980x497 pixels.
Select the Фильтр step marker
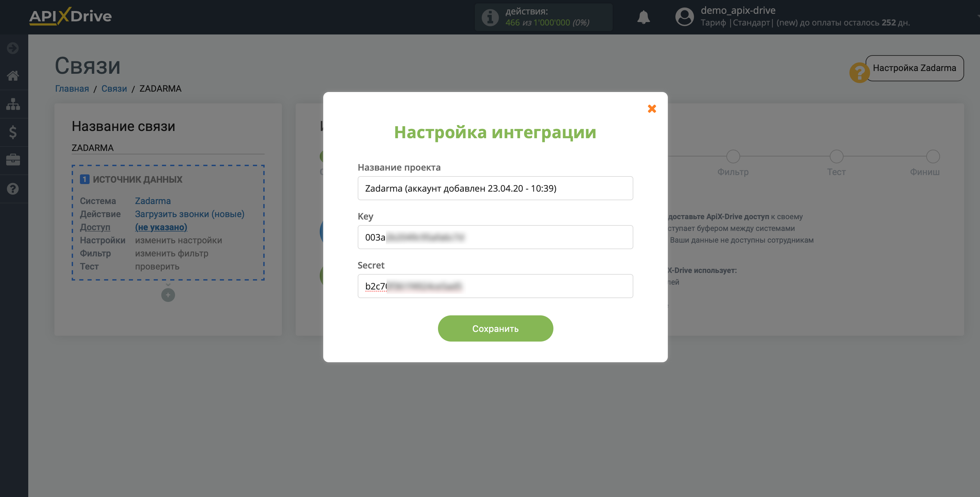click(733, 156)
